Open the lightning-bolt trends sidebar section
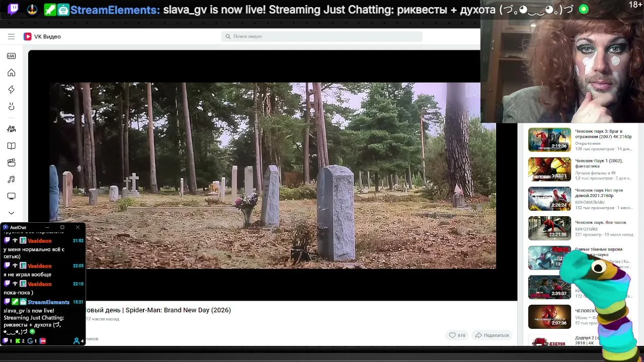The image size is (644, 362). coord(11,89)
